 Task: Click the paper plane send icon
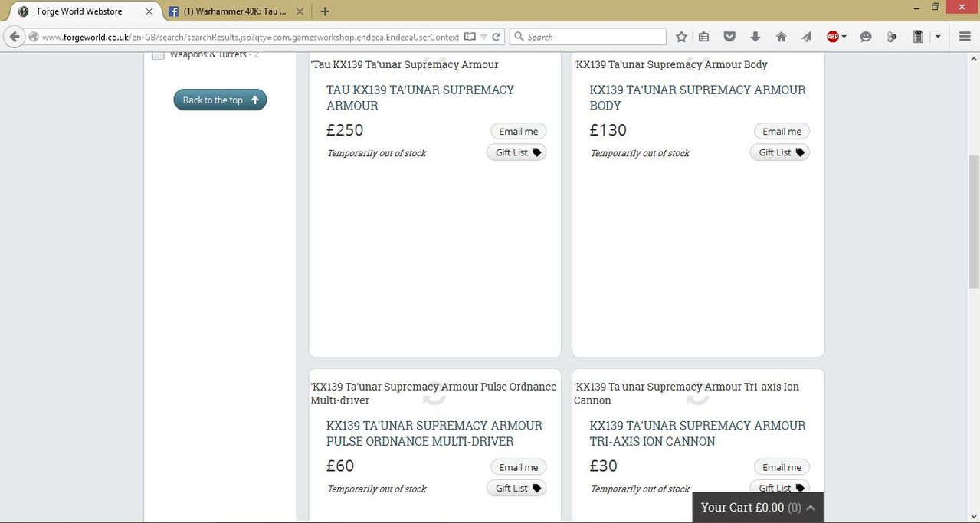pyautogui.click(x=806, y=37)
